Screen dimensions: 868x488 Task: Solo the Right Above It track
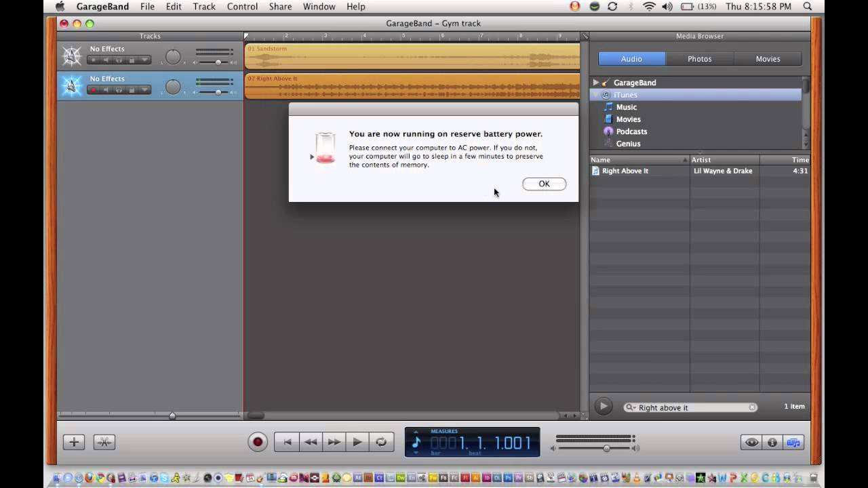coord(119,90)
